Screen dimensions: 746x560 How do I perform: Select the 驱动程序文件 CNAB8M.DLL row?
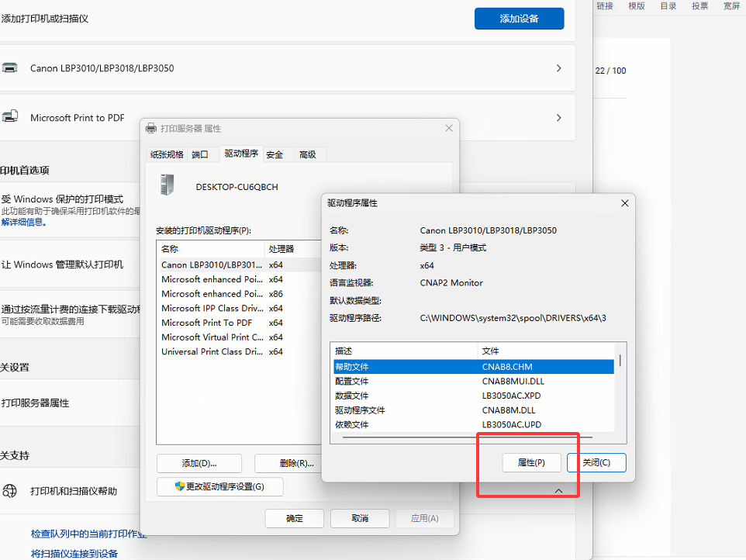click(x=474, y=410)
